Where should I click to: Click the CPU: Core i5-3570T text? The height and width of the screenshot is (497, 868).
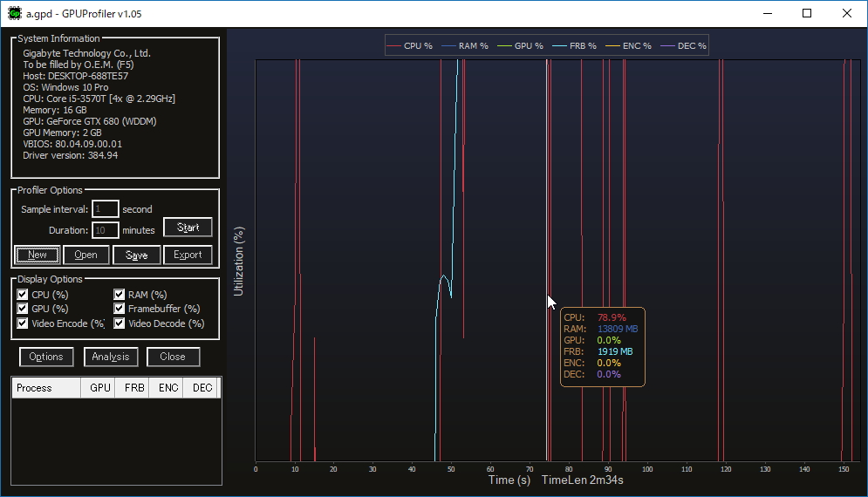(99, 99)
